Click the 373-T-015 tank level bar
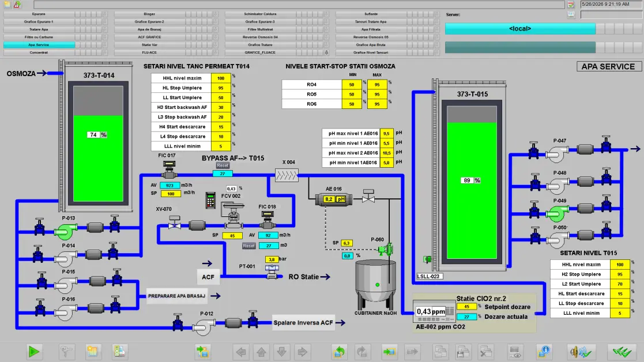Viewport: 644px width, 362px height. click(x=472, y=182)
